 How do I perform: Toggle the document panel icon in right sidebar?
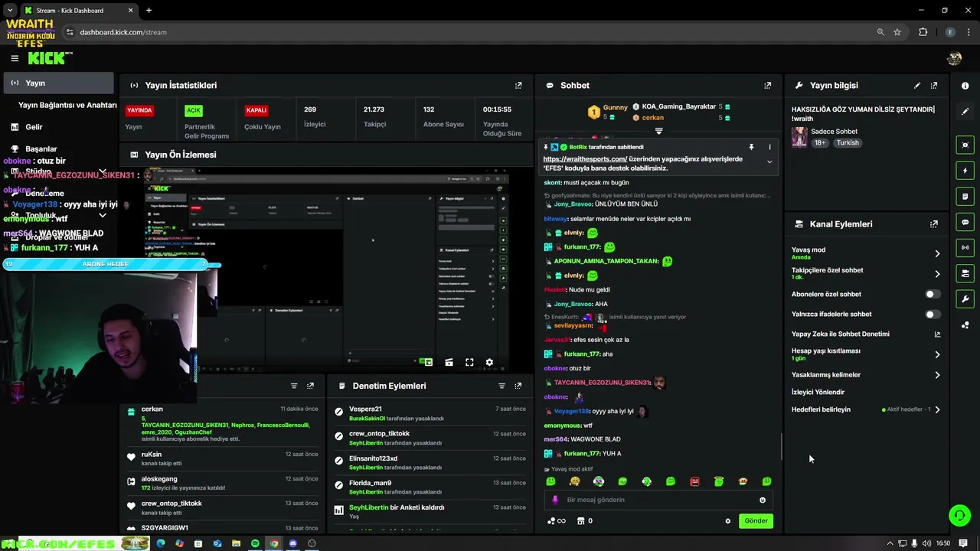[x=965, y=197]
